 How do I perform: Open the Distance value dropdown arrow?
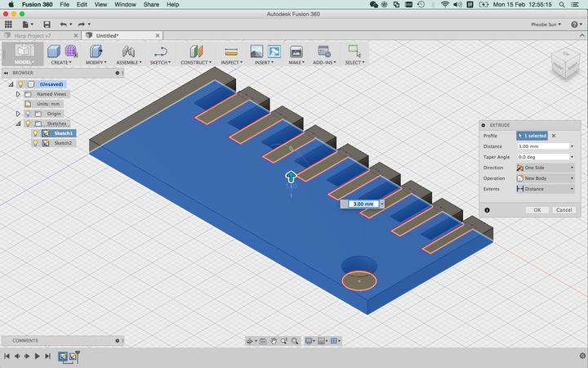(572, 146)
